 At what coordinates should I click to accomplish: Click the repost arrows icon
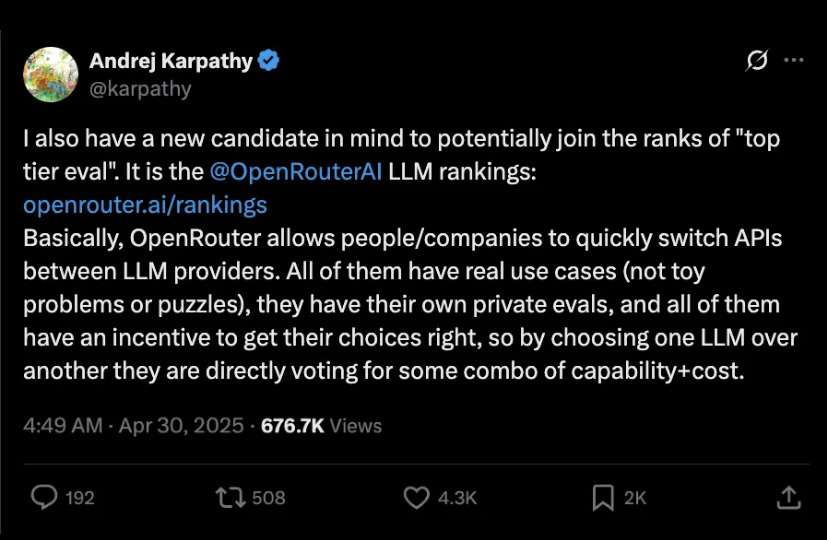point(231,497)
